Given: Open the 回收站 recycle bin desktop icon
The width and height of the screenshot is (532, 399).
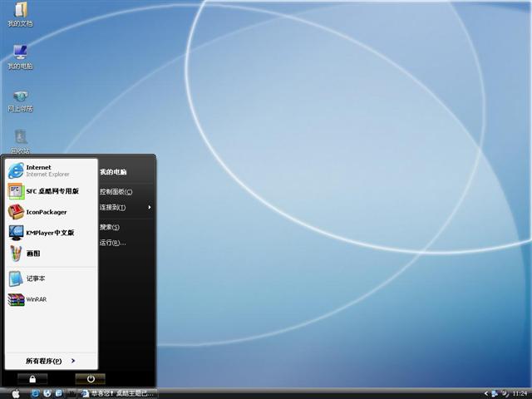Looking at the screenshot, I should (x=20, y=141).
